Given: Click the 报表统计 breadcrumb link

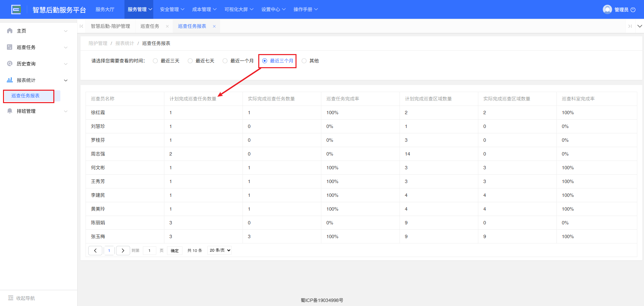Looking at the screenshot, I should pyautogui.click(x=124, y=43).
